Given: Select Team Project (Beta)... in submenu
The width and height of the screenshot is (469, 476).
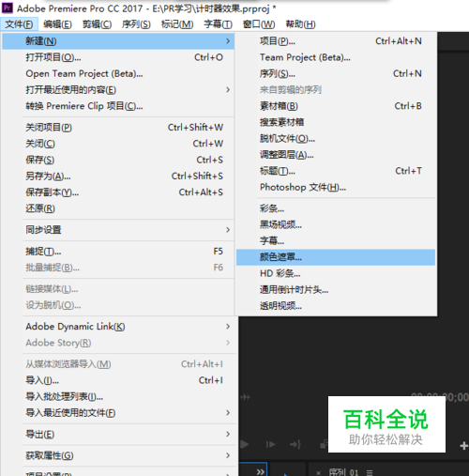Looking at the screenshot, I should [336, 57].
